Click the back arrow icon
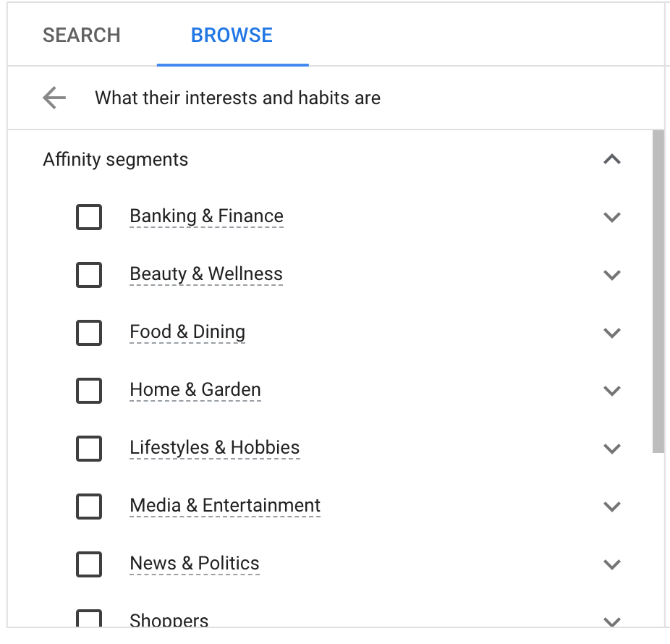Viewport: 670px width, 644px height. point(54,98)
